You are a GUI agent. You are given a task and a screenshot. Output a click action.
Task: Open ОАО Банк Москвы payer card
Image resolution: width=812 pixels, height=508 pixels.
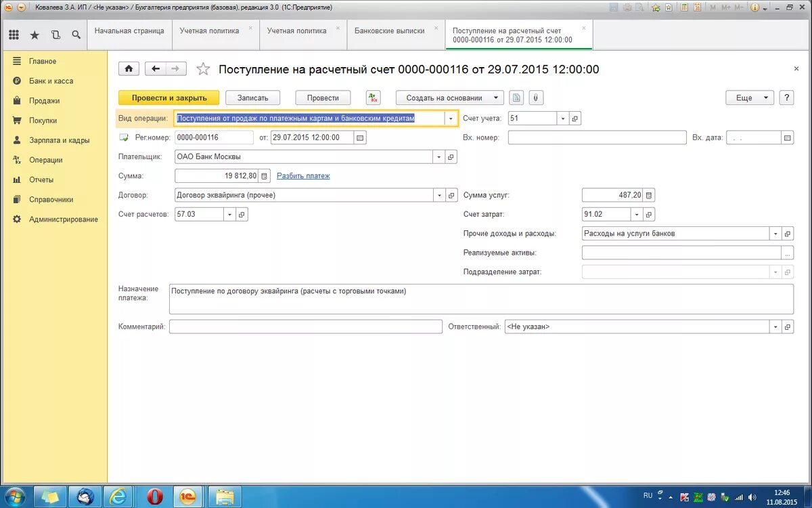click(451, 156)
